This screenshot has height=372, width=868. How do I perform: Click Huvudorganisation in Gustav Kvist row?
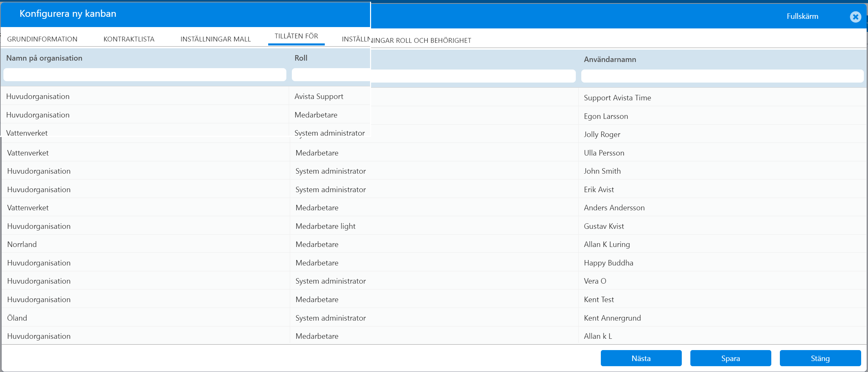pos(39,226)
